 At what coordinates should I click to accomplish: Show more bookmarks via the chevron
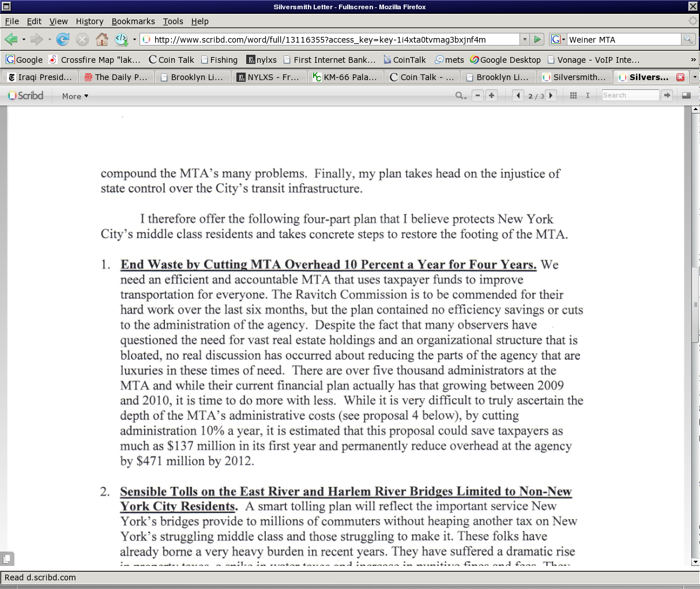[x=693, y=60]
